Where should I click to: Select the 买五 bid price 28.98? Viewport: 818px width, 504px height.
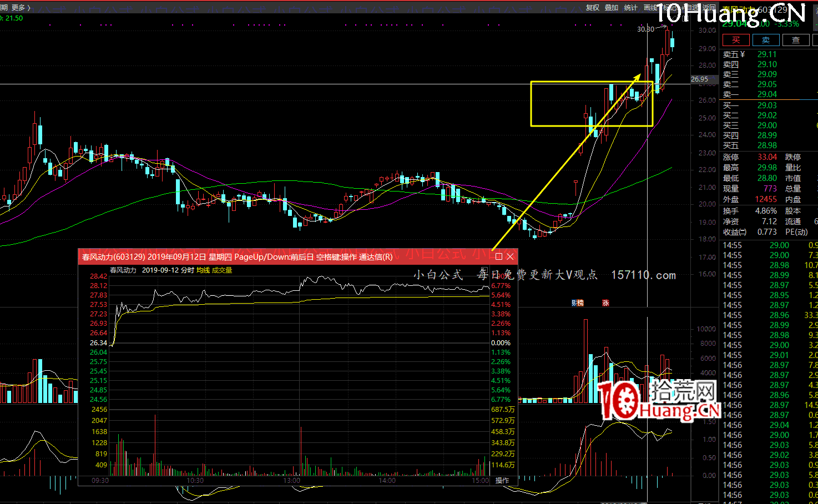point(767,145)
